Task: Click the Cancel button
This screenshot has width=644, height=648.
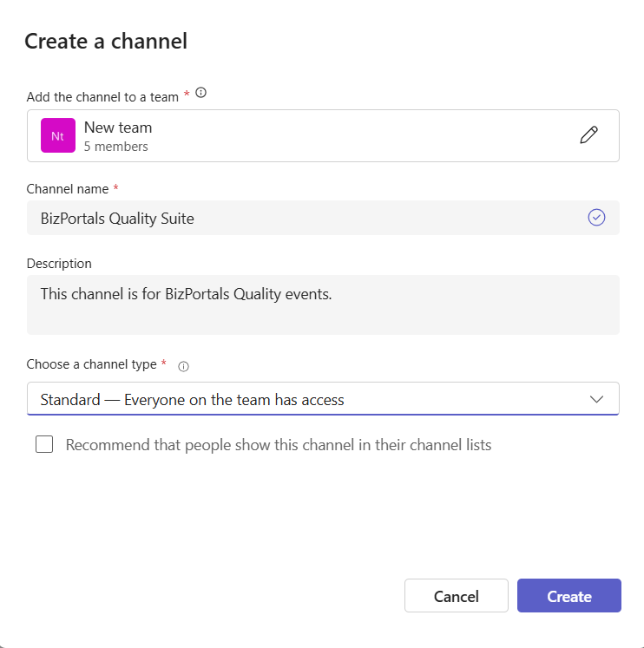Action: (x=457, y=595)
